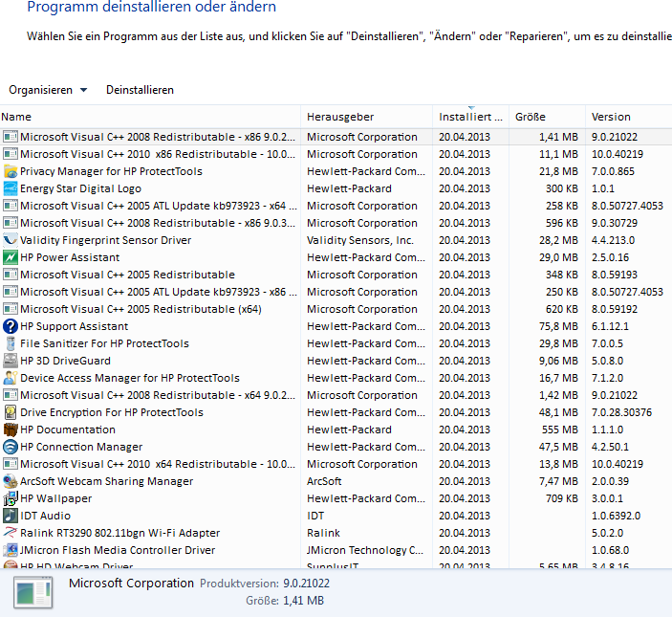Click version number 7.0.28.30376
This screenshot has width=672, height=617.
click(x=621, y=412)
